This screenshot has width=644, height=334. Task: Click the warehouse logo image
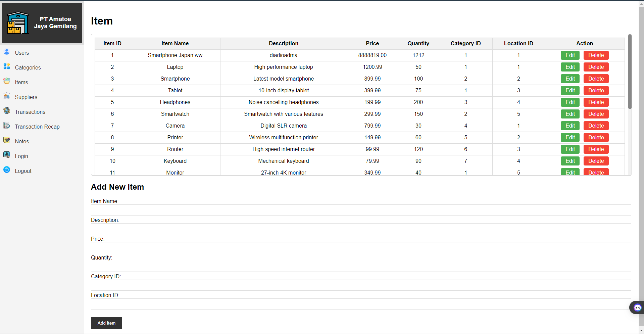(x=18, y=23)
